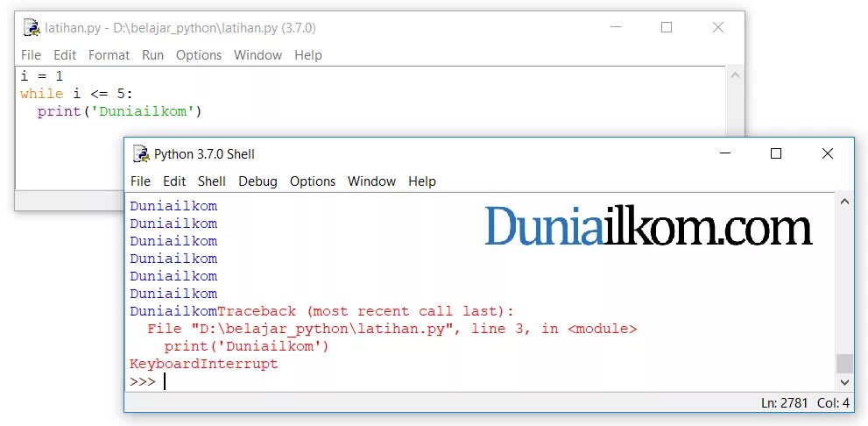The height and width of the screenshot is (426, 868).
Task: Click the Python icon in Shell title bar
Action: click(x=141, y=153)
